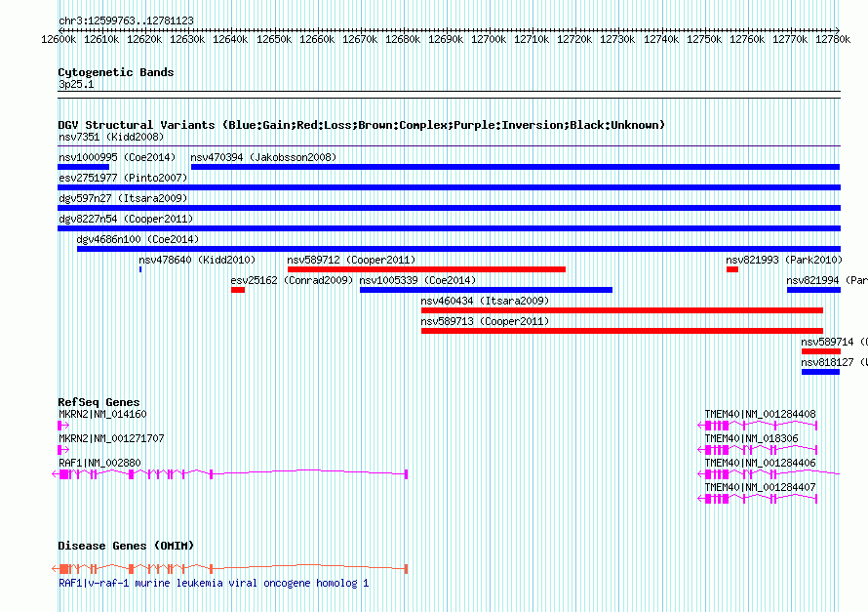The height and width of the screenshot is (612, 868).
Task: Click the esv2751977 (Pinto2007) text label
Action: click(123, 178)
